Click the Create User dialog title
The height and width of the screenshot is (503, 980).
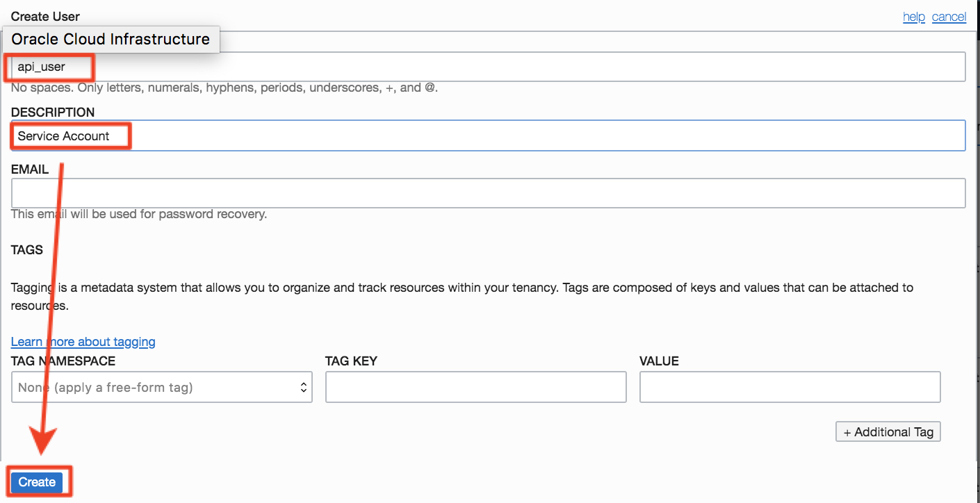point(45,17)
